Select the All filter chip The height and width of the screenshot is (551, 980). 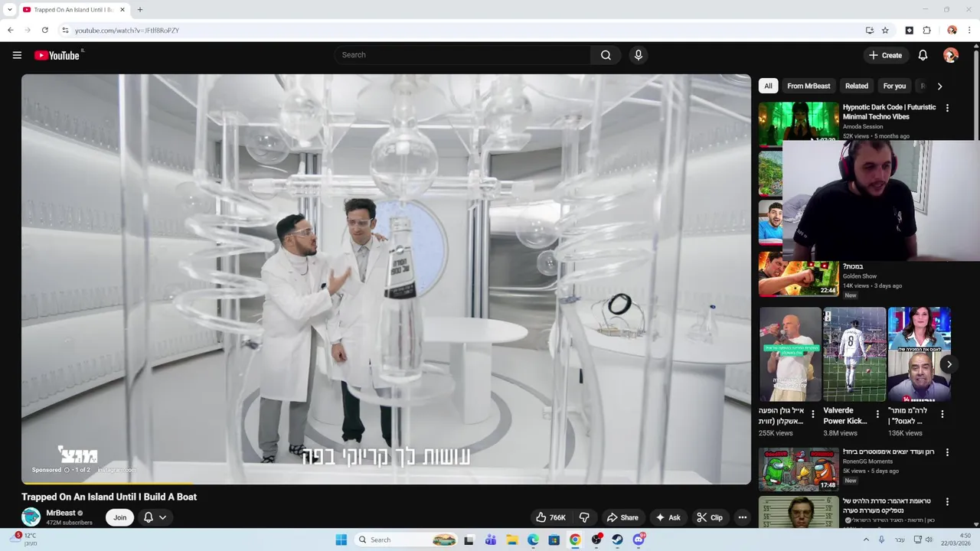[768, 86]
